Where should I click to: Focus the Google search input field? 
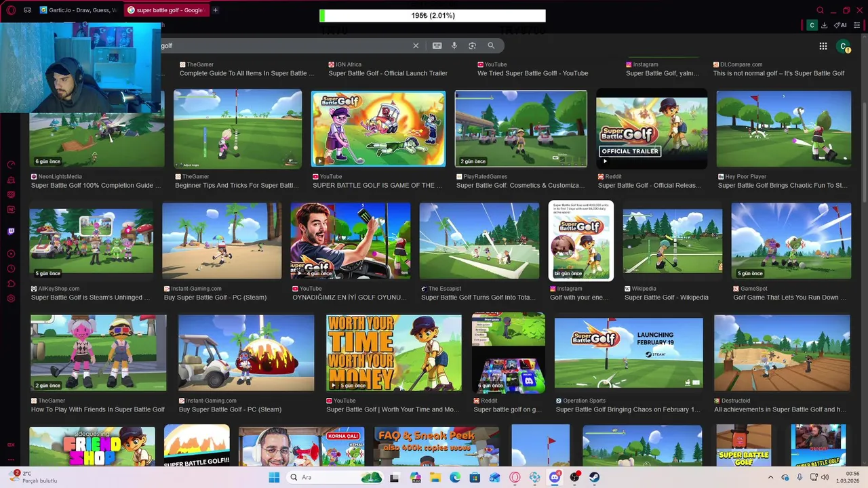click(x=285, y=45)
